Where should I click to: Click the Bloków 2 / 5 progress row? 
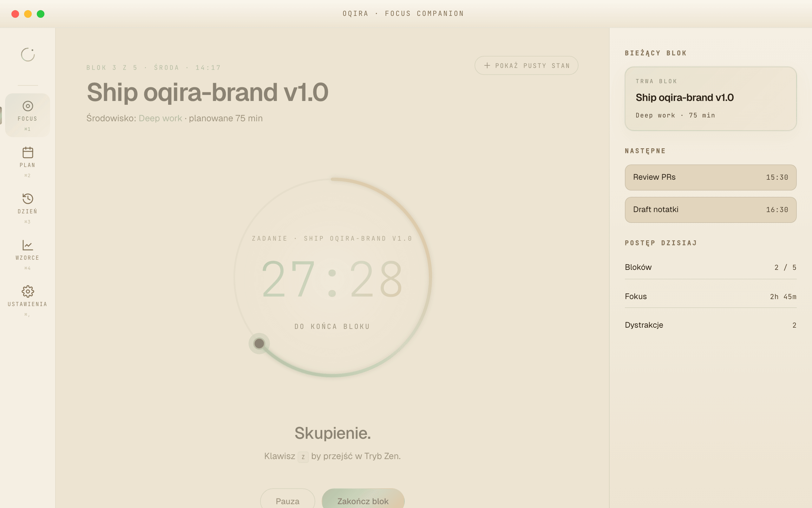[x=710, y=267]
